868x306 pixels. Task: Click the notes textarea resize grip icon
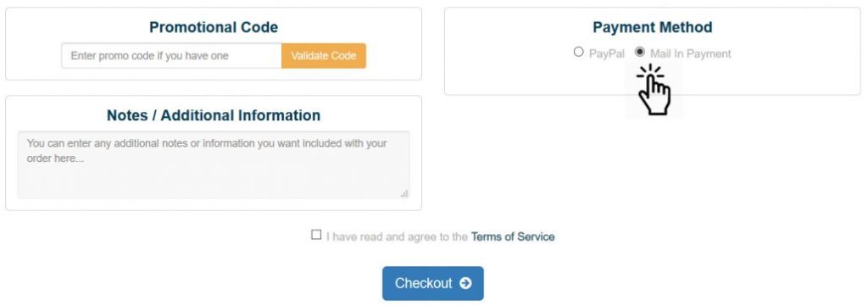pyautogui.click(x=404, y=193)
